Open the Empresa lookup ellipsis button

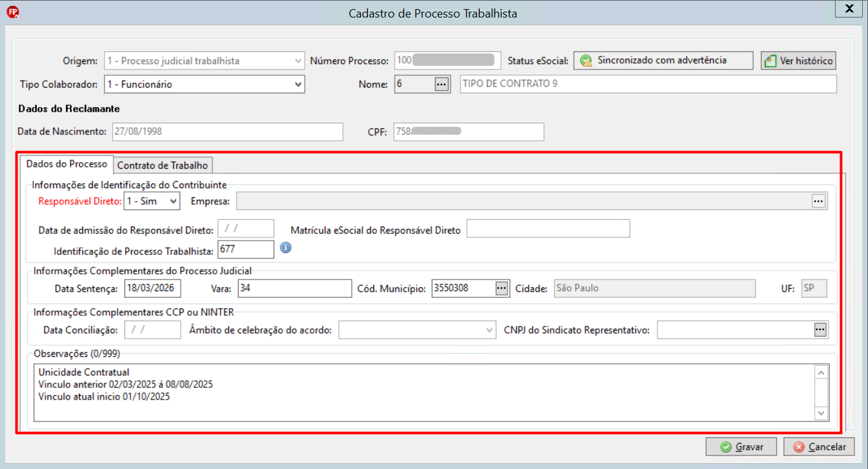(x=819, y=201)
